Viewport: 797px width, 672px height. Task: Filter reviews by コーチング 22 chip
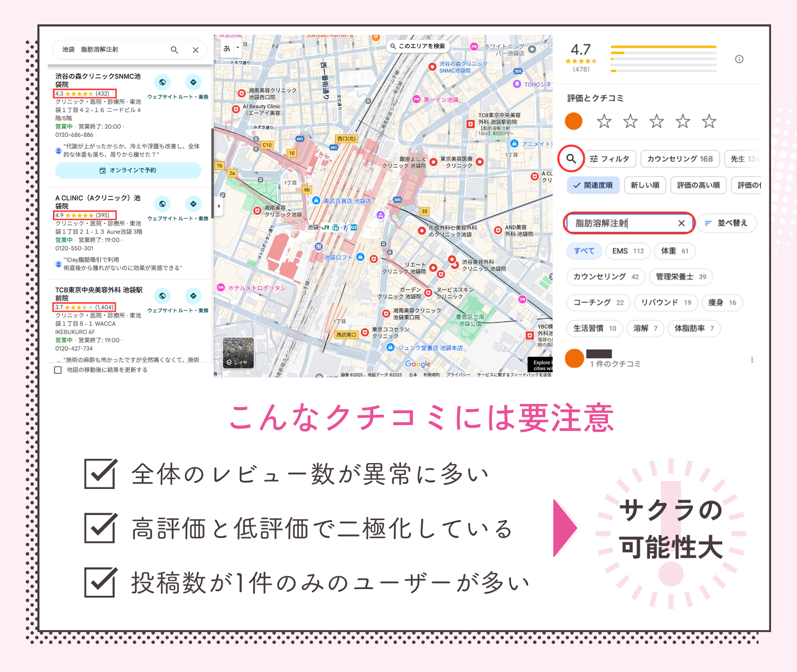point(598,303)
